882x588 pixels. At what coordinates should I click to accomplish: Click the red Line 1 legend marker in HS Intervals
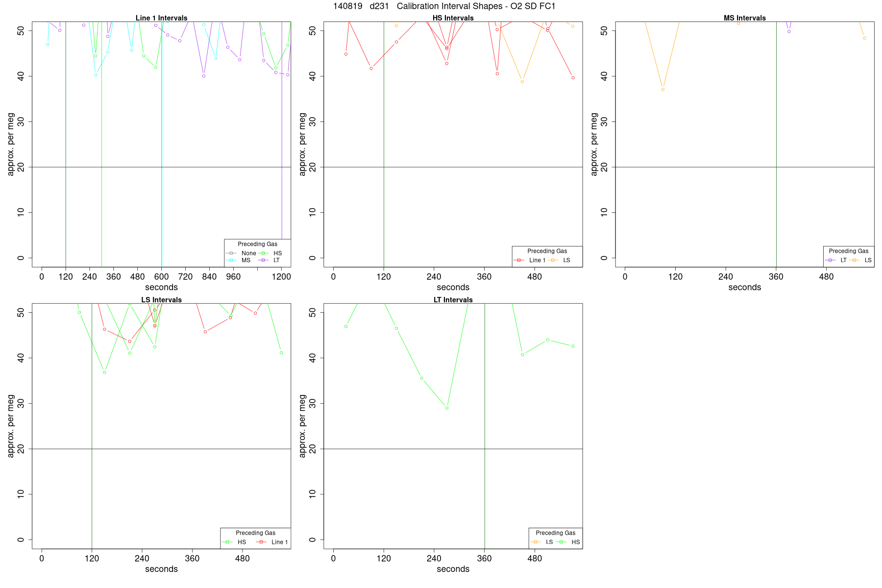pyautogui.click(x=519, y=260)
